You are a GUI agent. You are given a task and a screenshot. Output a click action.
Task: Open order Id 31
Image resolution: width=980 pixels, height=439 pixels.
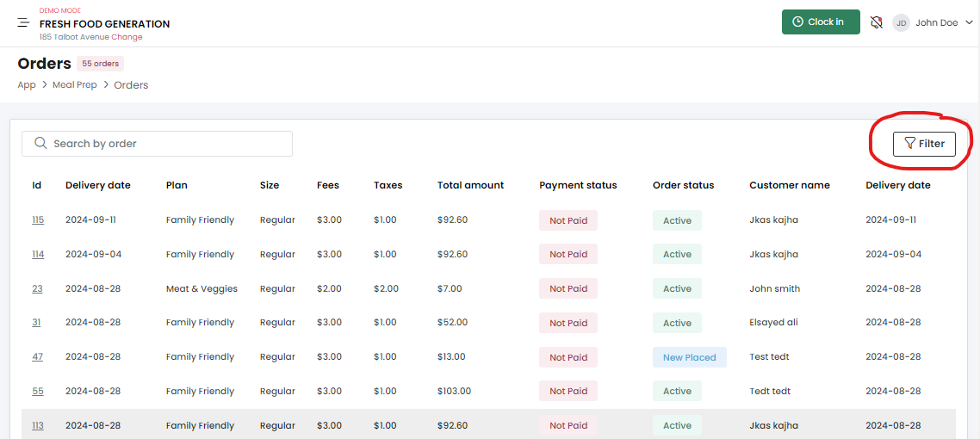(x=36, y=322)
